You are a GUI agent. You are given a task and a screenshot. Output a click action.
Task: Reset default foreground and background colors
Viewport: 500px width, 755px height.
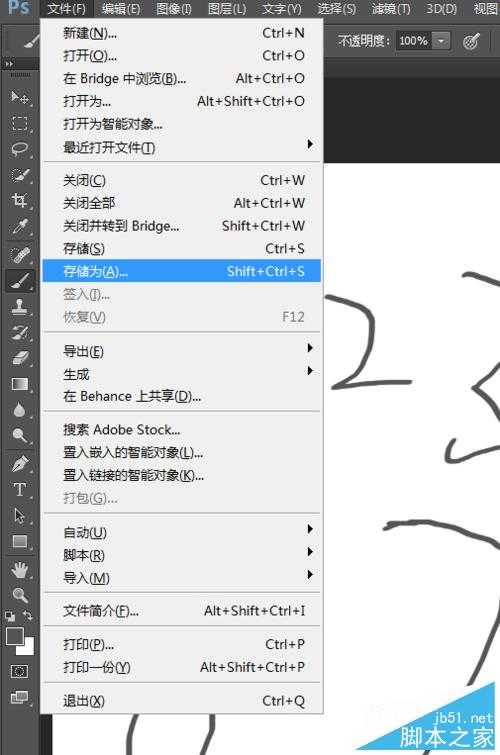(10, 616)
